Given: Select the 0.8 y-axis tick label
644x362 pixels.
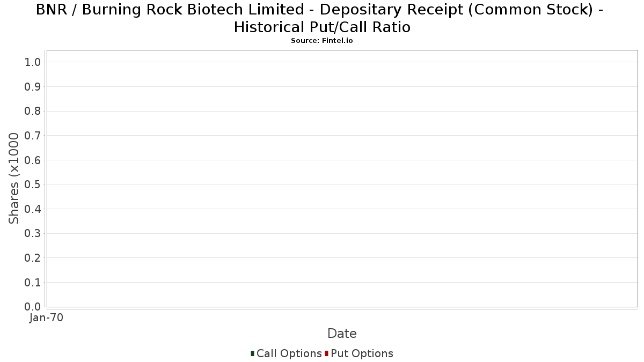Looking at the screenshot, I should click(33, 111).
